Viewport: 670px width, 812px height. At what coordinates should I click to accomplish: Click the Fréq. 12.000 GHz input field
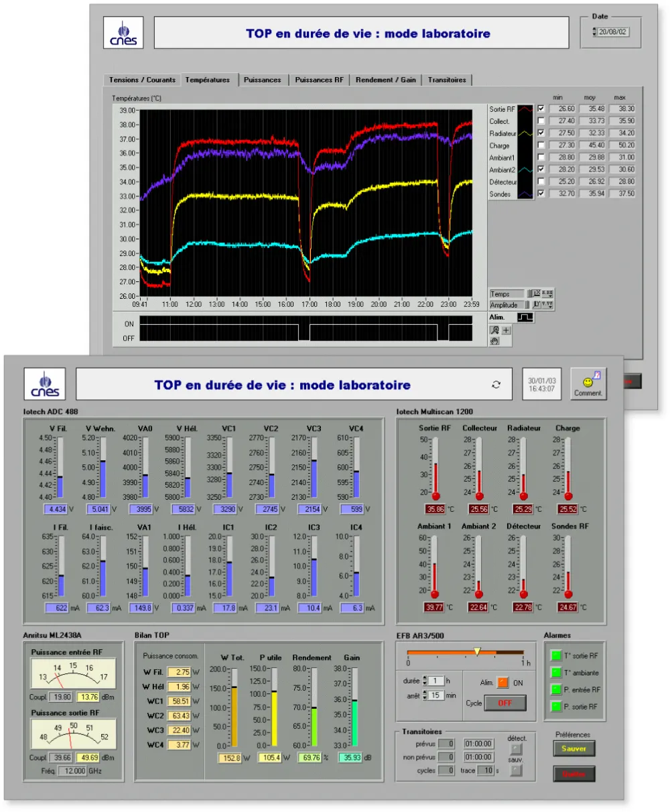pos(72,771)
